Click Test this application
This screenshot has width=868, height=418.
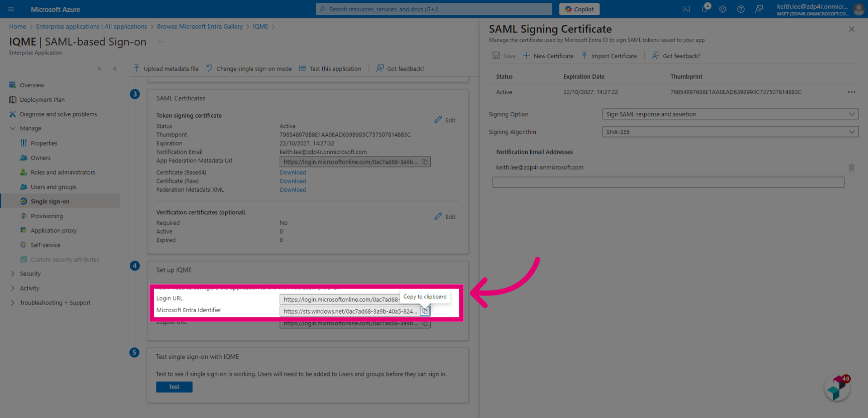point(330,69)
